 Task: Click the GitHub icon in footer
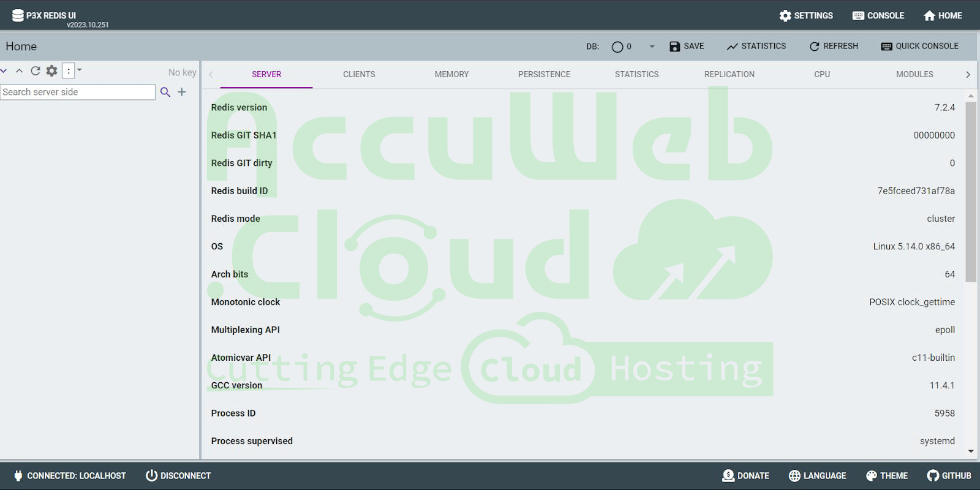pos(933,476)
